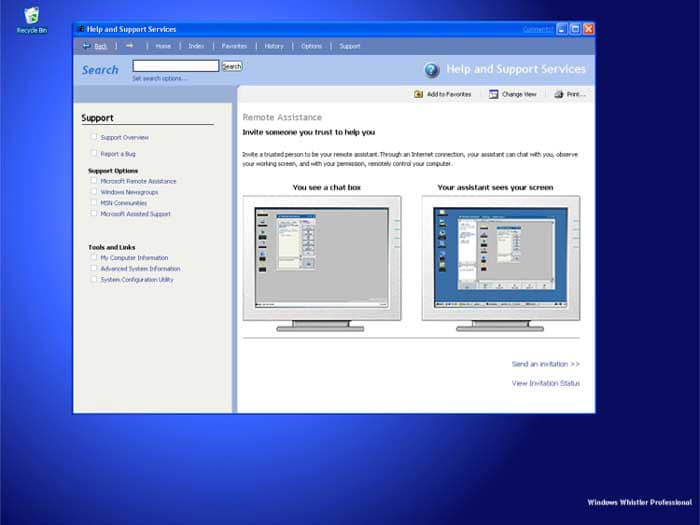
Task: Click inside the Search text field
Action: point(176,66)
